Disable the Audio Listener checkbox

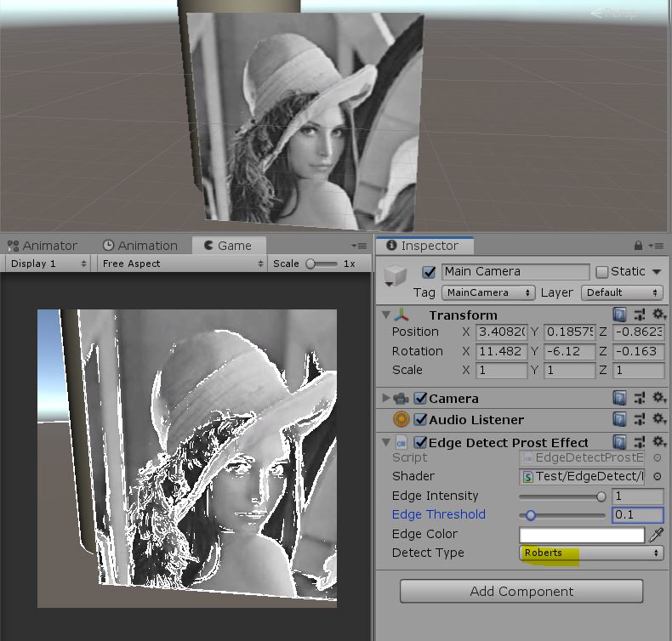coord(420,420)
